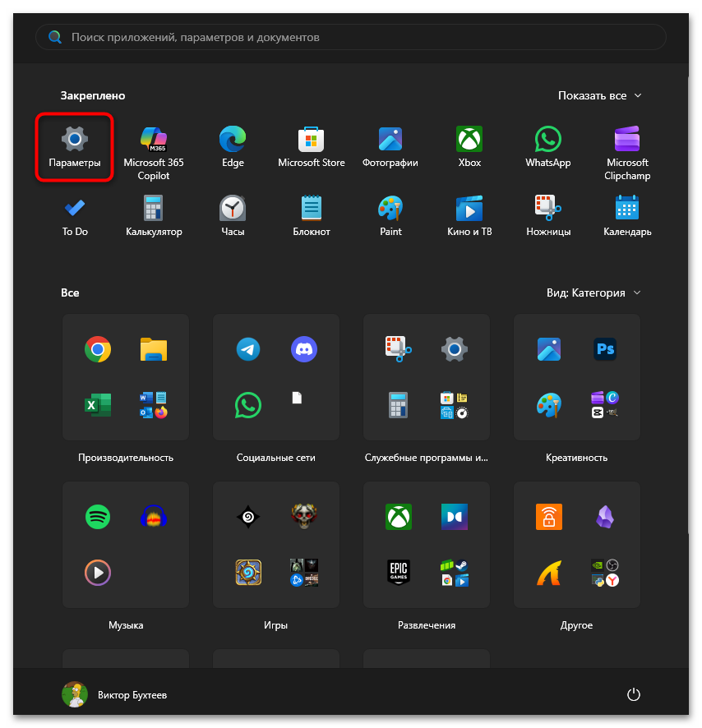Open the Вид: Категория dropdown
This screenshot has height=728, width=702.
click(x=593, y=293)
